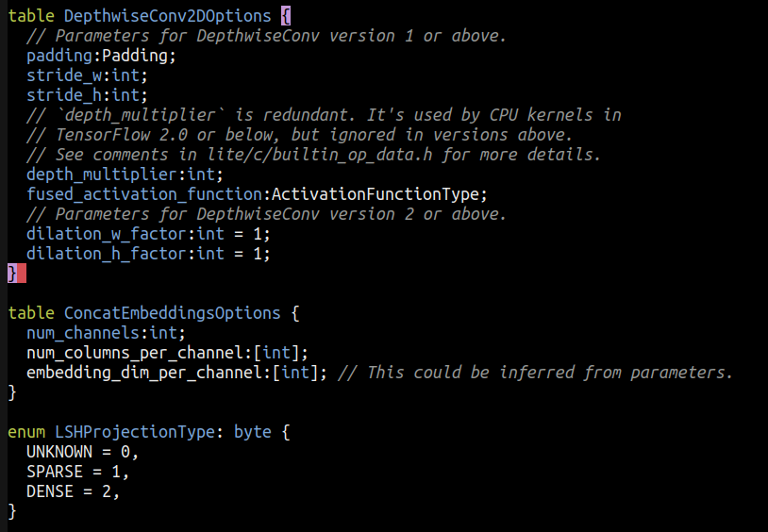The width and height of the screenshot is (768, 532).
Task: Click the comment mentioning lite/c/builtin_op_data.h
Action: pos(313,155)
